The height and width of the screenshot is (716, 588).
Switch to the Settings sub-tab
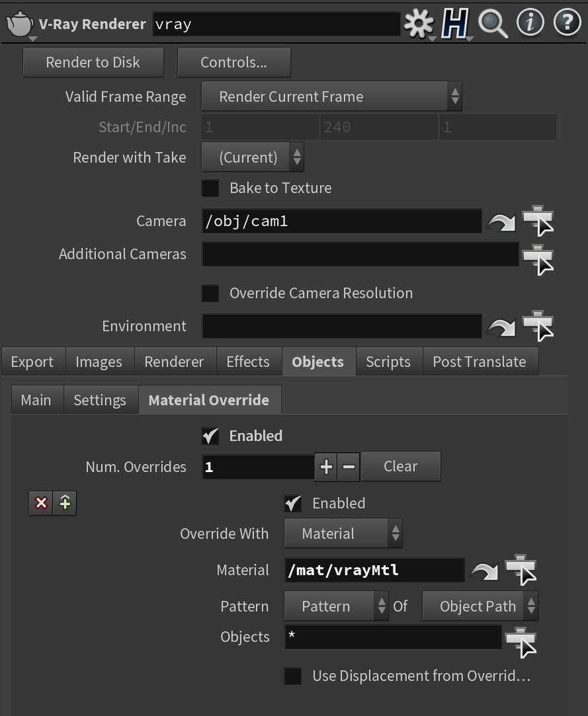pos(100,400)
